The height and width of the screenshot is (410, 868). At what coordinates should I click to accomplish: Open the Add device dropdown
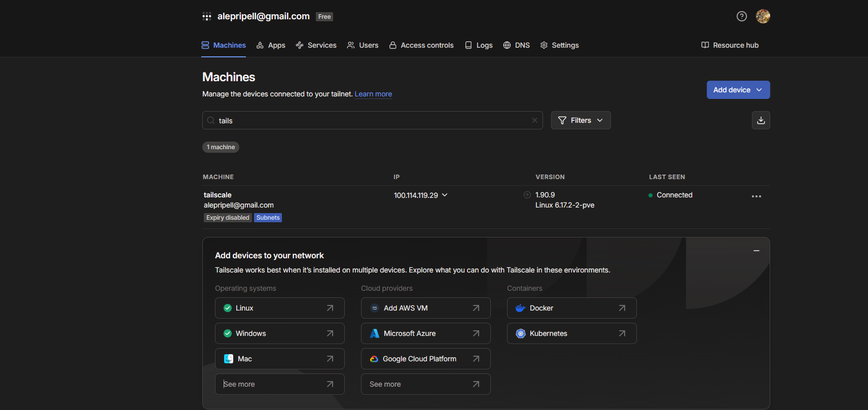(x=738, y=90)
